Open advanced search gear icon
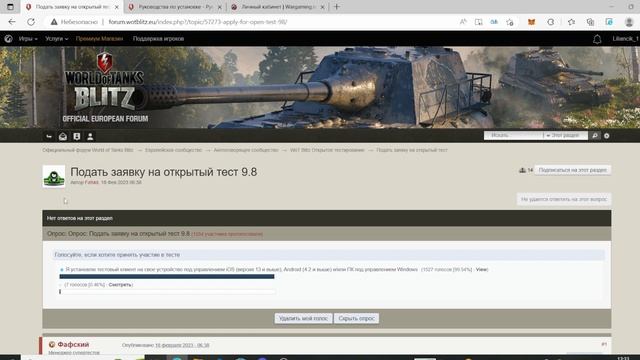Screen dimensions: 640x360 click(607, 136)
